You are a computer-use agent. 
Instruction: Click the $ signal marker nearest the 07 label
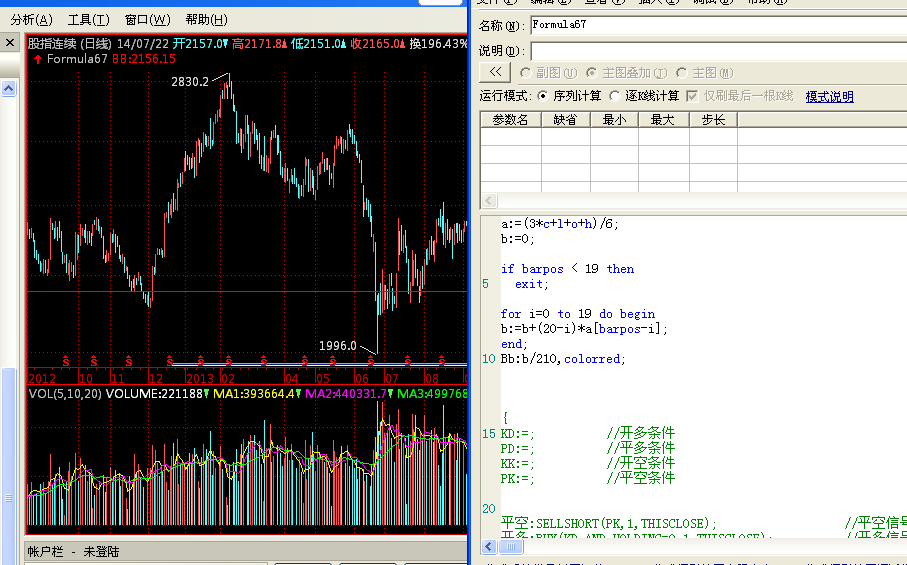pos(408,361)
